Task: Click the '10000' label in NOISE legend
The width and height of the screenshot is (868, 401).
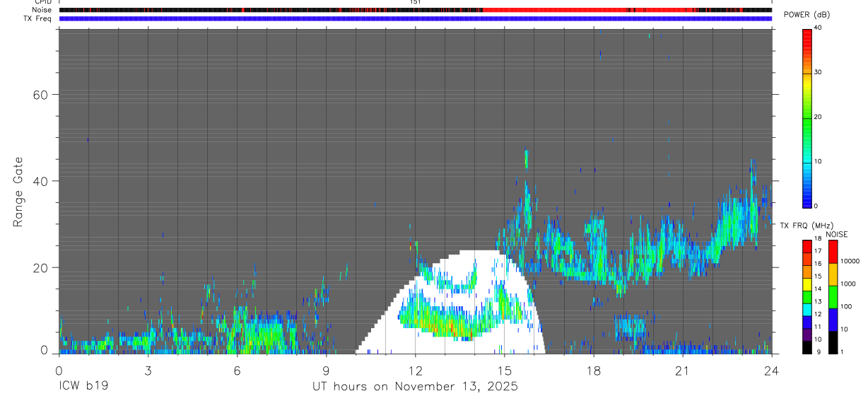Action: 850,261
